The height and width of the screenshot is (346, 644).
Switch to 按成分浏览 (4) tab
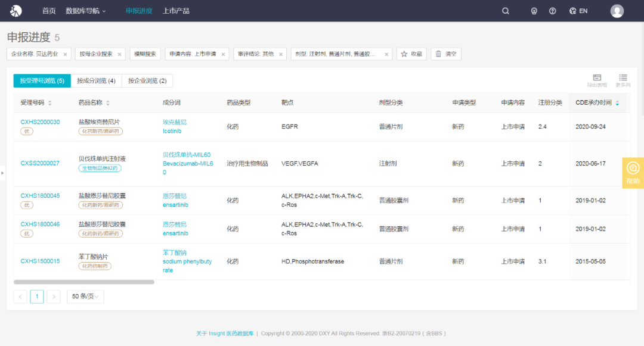pos(96,81)
